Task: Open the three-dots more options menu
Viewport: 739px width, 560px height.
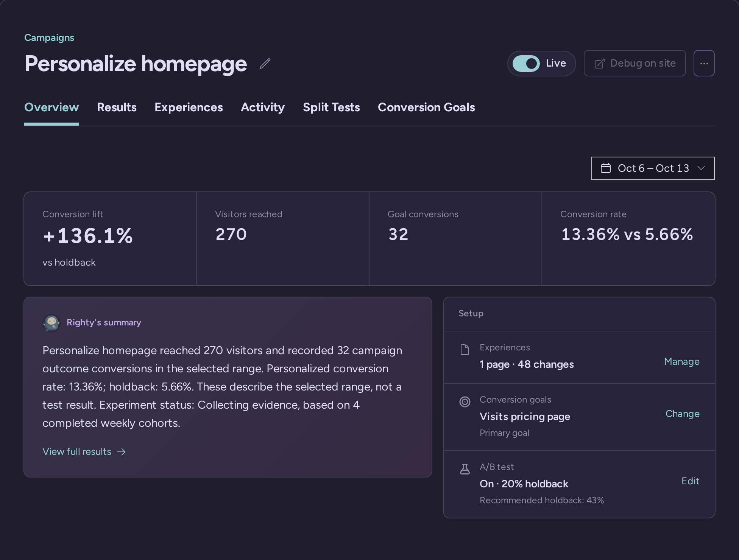Action: (704, 63)
